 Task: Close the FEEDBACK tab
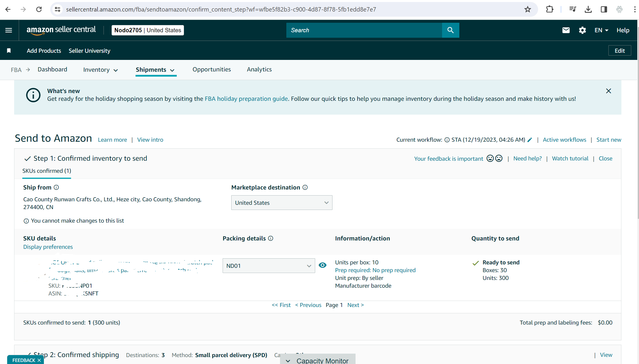click(x=39, y=360)
